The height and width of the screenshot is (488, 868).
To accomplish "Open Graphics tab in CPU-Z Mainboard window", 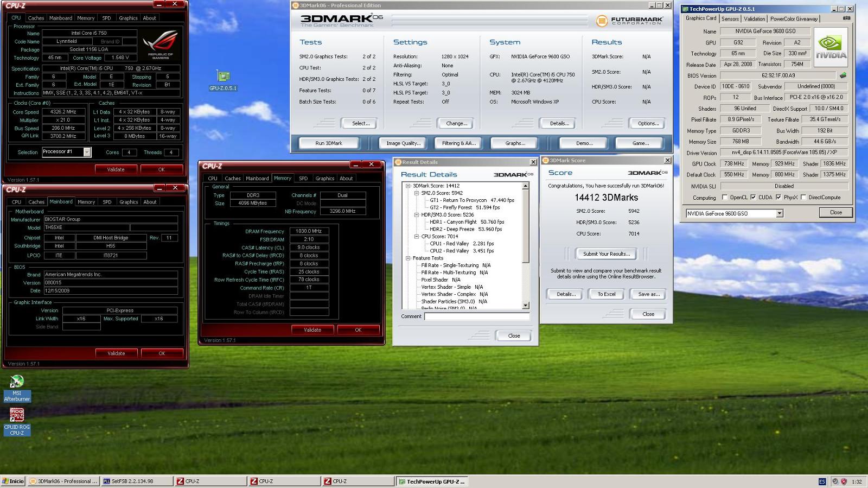I will coord(129,202).
